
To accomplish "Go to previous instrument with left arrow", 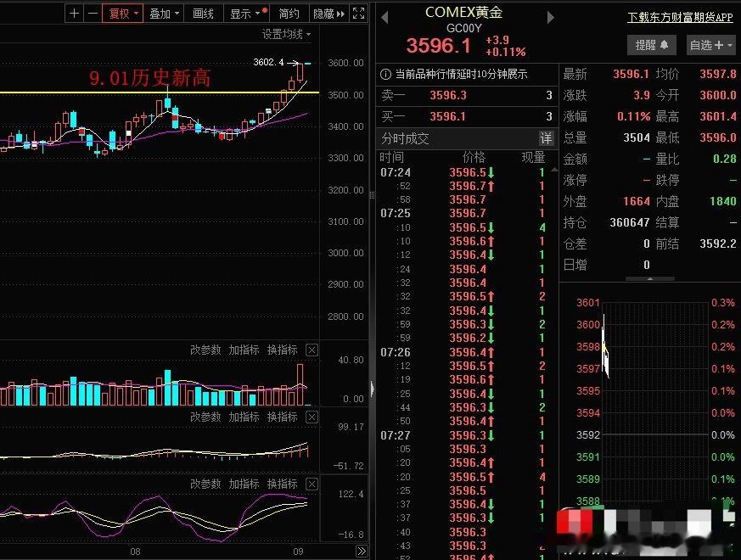I will point(385,18).
